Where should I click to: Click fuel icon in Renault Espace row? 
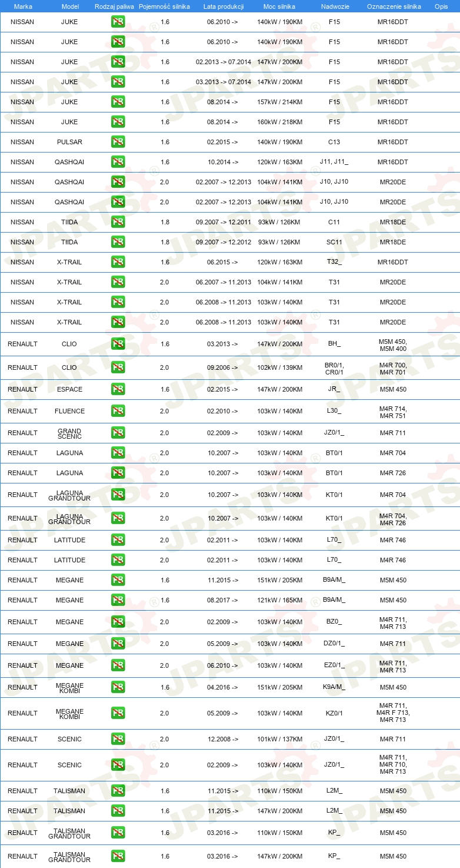(118, 389)
